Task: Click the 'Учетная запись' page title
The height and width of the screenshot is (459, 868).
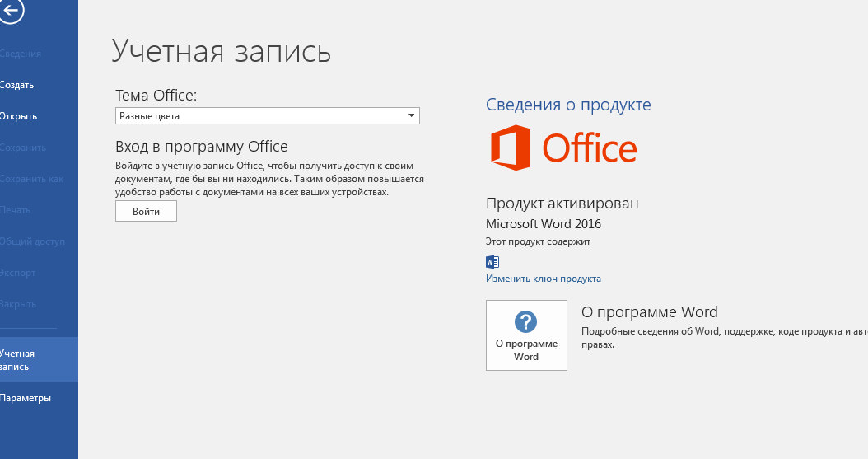Action: pos(222,51)
